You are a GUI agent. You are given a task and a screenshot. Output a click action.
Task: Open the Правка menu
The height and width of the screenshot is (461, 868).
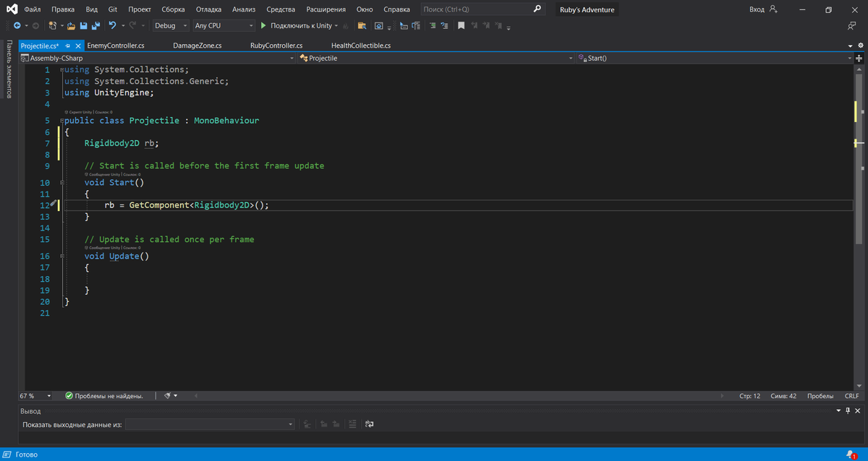pos(63,9)
